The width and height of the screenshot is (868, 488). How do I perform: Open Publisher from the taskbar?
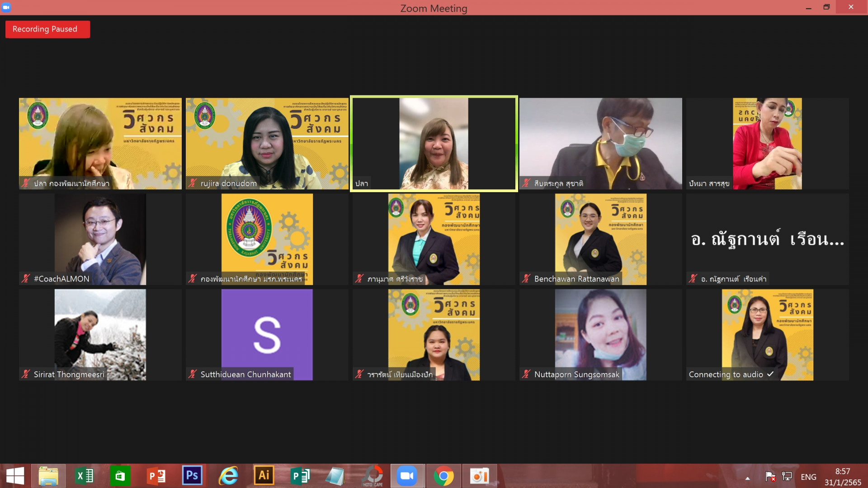300,476
